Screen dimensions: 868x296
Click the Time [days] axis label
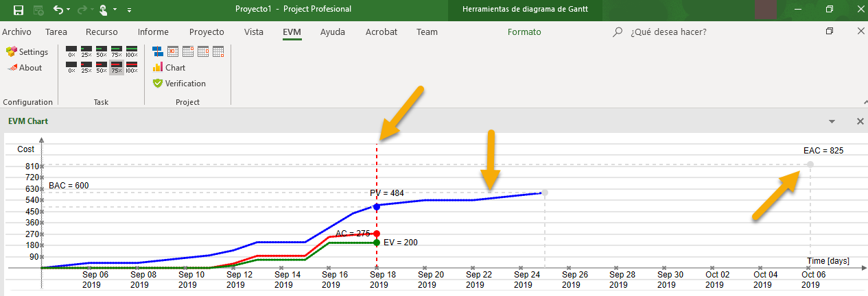pos(827,261)
